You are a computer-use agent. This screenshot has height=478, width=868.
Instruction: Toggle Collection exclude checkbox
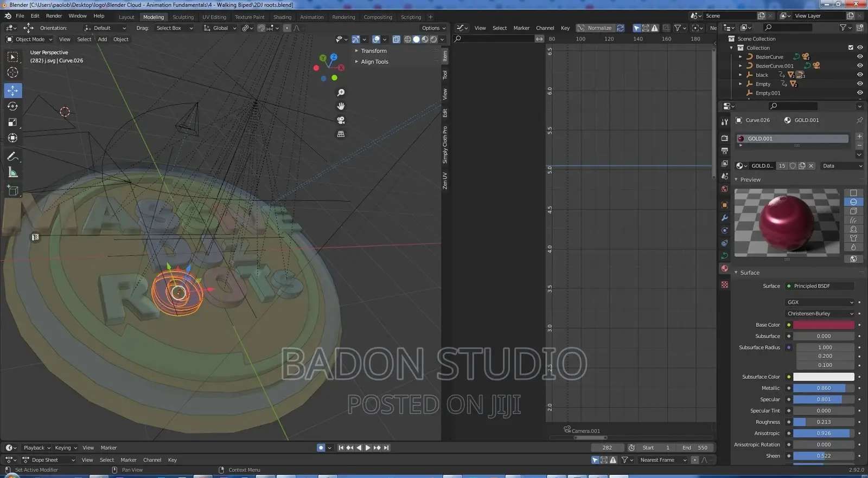(x=851, y=48)
